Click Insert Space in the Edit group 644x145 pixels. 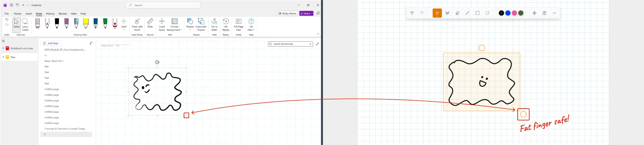coord(162,24)
